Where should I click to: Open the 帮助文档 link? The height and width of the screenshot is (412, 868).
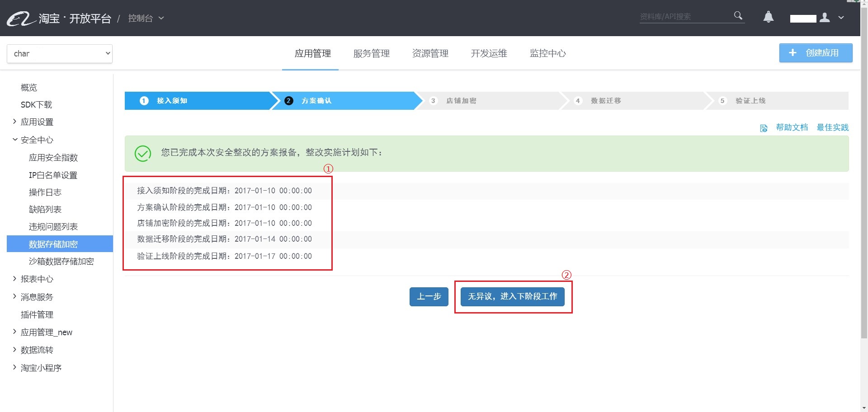[x=792, y=127]
